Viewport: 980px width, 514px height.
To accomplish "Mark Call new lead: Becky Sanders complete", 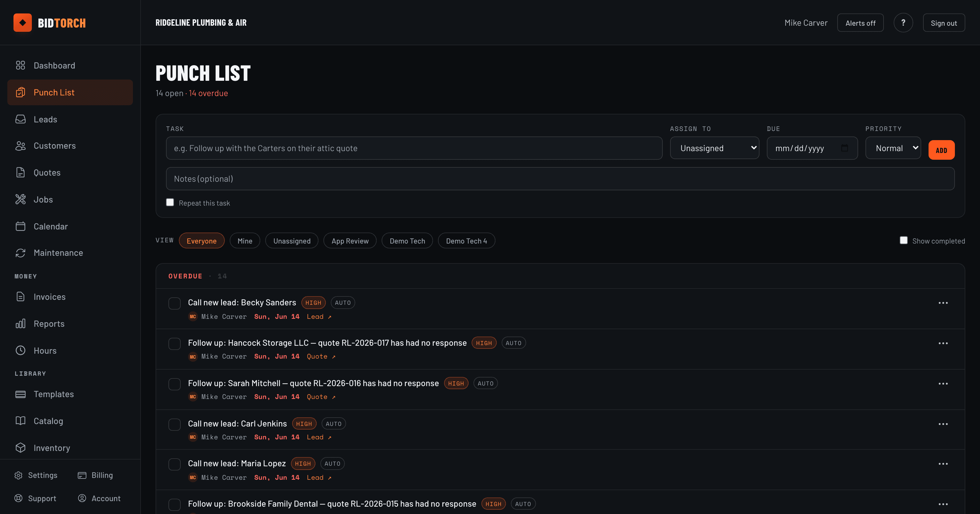I will (175, 304).
